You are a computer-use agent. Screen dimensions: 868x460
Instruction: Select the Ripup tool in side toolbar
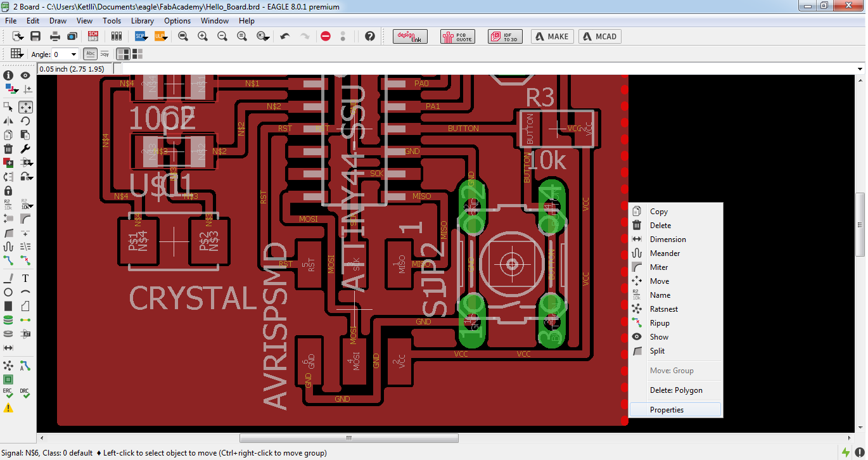click(25, 260)
